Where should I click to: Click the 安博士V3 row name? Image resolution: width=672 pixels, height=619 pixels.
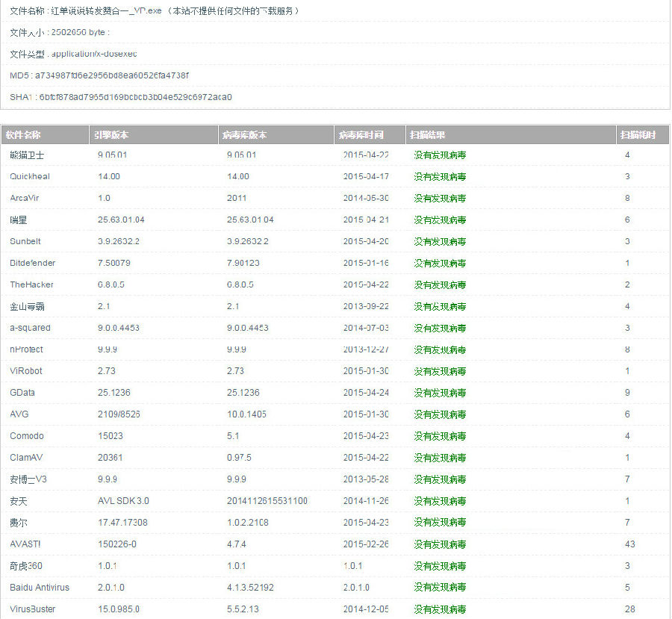coord(28,479)
